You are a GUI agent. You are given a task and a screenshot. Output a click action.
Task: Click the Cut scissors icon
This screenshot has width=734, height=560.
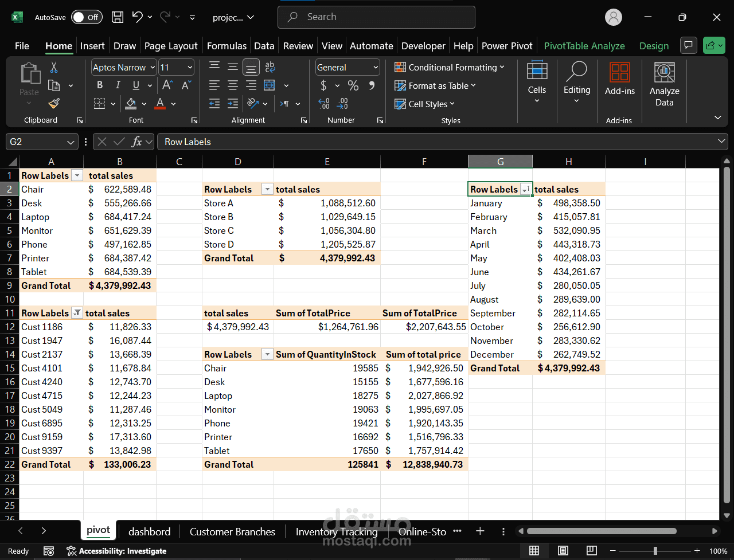(x=54, y=68)
